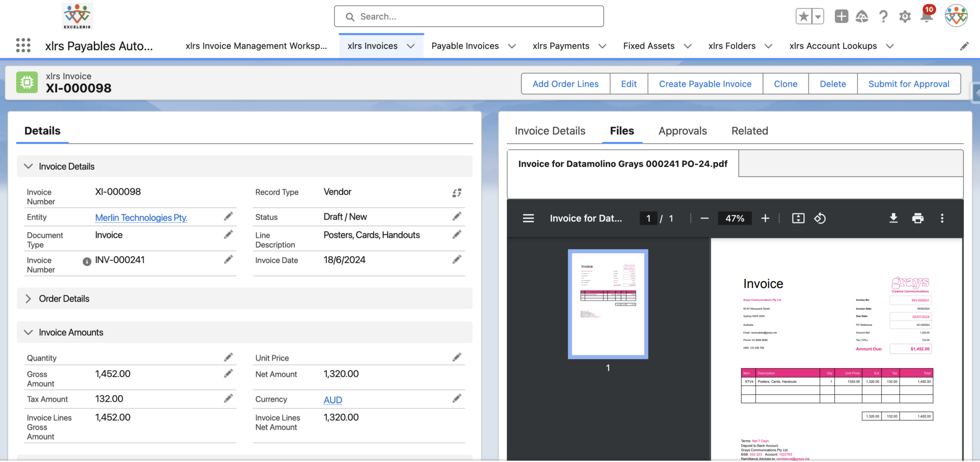Screen dimensions: 980x462
Task: Edit the Unit Price field pencil
Action: [x=457, y=357]
